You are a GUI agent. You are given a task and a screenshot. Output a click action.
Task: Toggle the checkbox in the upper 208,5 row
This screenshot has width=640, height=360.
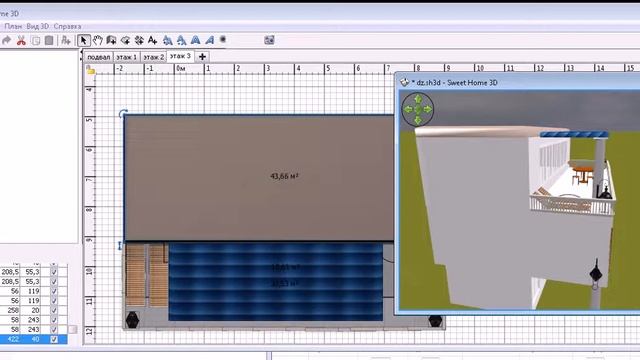click(x=54, y=272)
